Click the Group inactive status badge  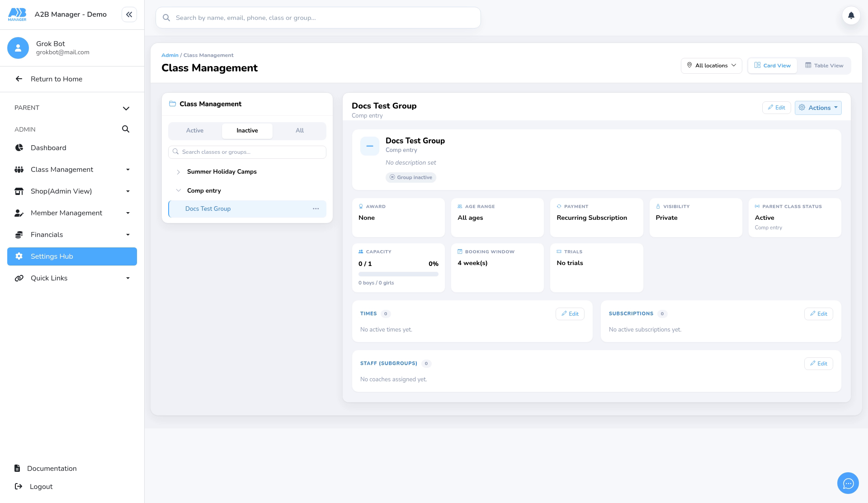pyautogui.click(x=411, y=177)
